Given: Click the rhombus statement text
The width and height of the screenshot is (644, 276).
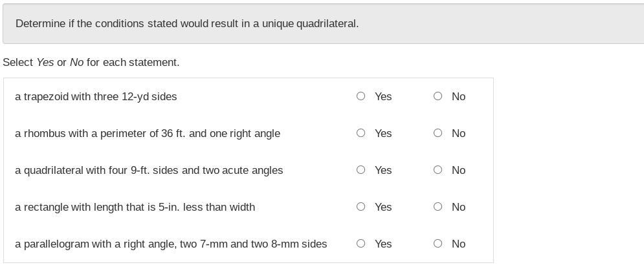Looking at the screenshot, I should [148, 133].
